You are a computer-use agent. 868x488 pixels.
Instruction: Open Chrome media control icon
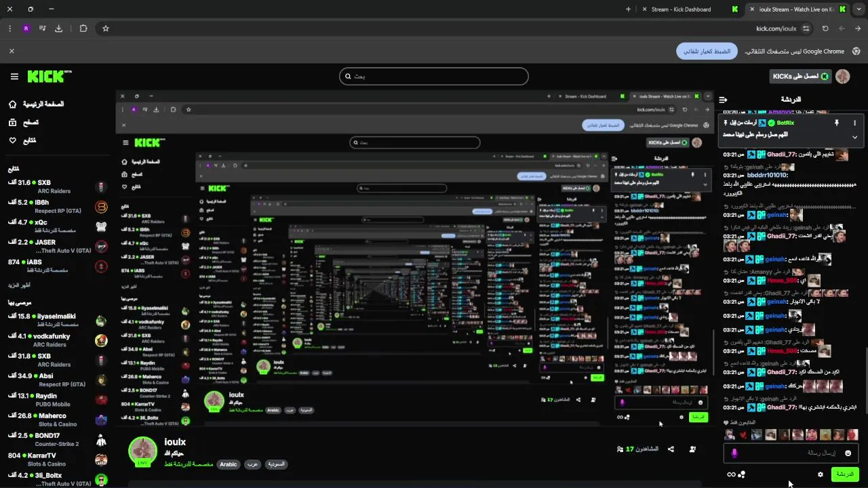coord(42,28)
